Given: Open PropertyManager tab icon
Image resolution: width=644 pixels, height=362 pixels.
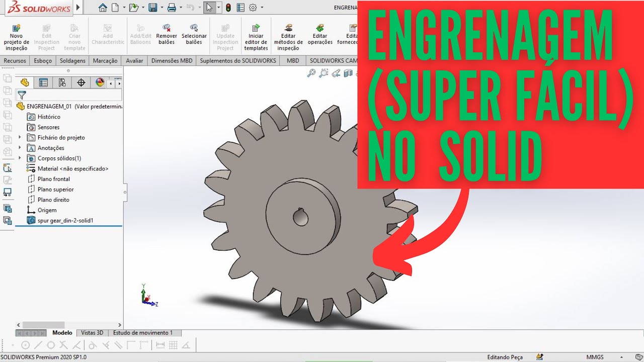Looking at the screenshot, I should (43, 83).
